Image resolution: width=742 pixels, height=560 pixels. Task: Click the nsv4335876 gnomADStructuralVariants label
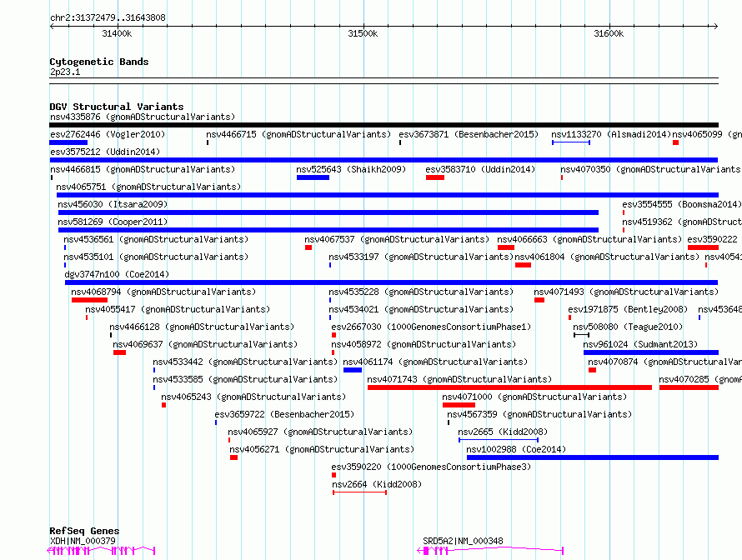coord(143,117)
